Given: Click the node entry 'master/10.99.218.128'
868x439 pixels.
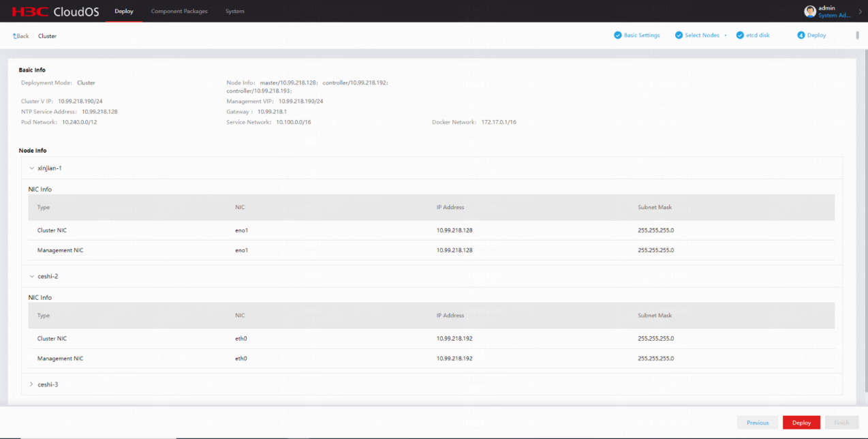Looking at the screenshot, I should pyautogui.click(x=289, y=83).
